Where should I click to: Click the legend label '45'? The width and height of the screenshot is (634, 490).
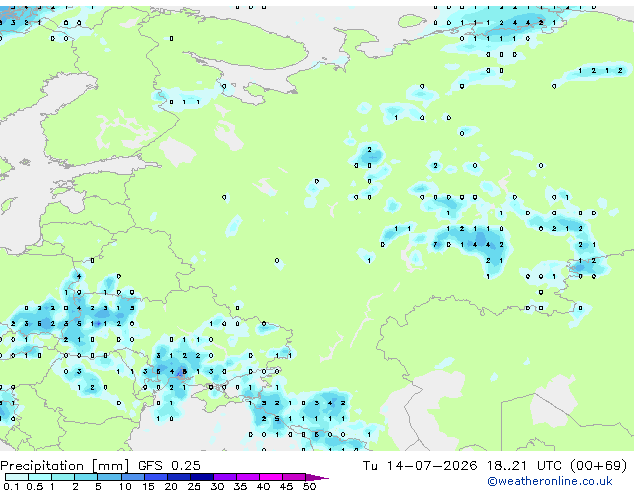286,486
